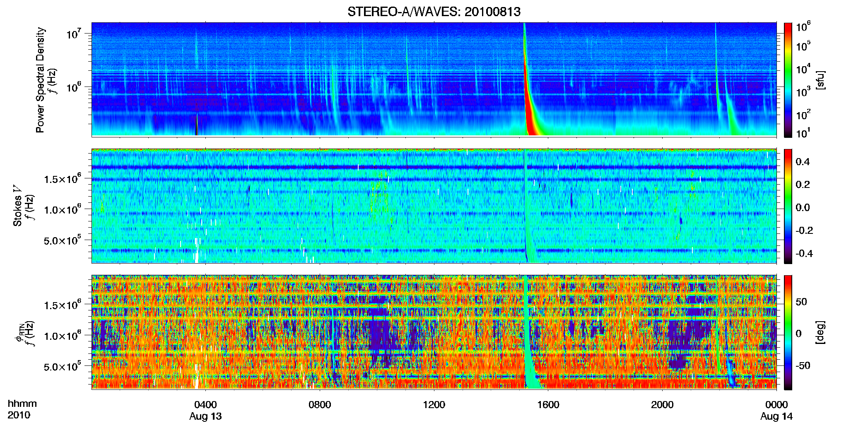Select the 10^1 value on sfu color bar

[803, 133]
